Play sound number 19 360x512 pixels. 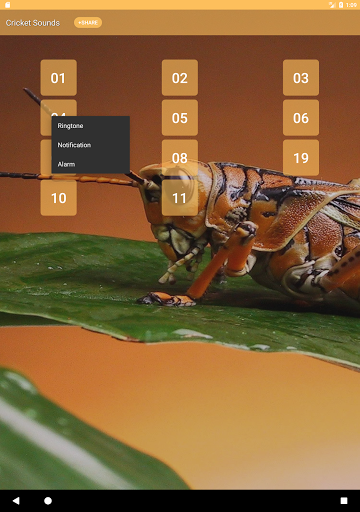pos(301,158)
